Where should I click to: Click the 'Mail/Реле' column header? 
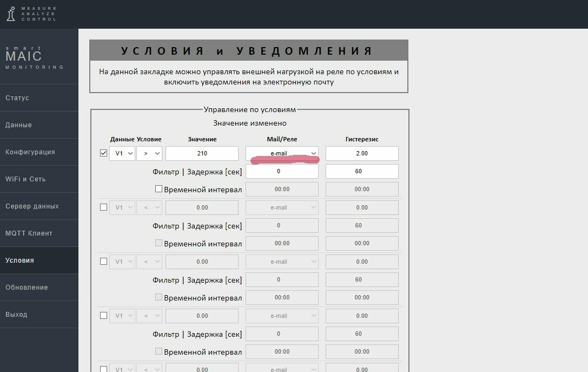tap(282, 139)
